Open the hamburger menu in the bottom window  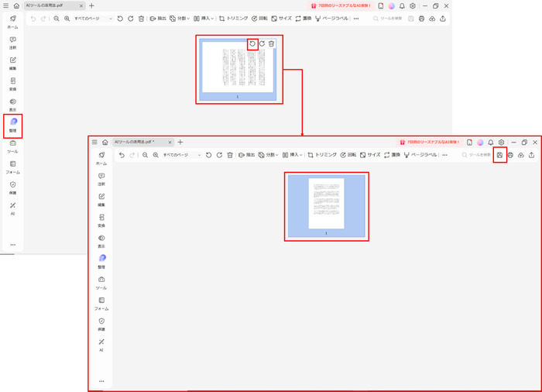point(94,143)
